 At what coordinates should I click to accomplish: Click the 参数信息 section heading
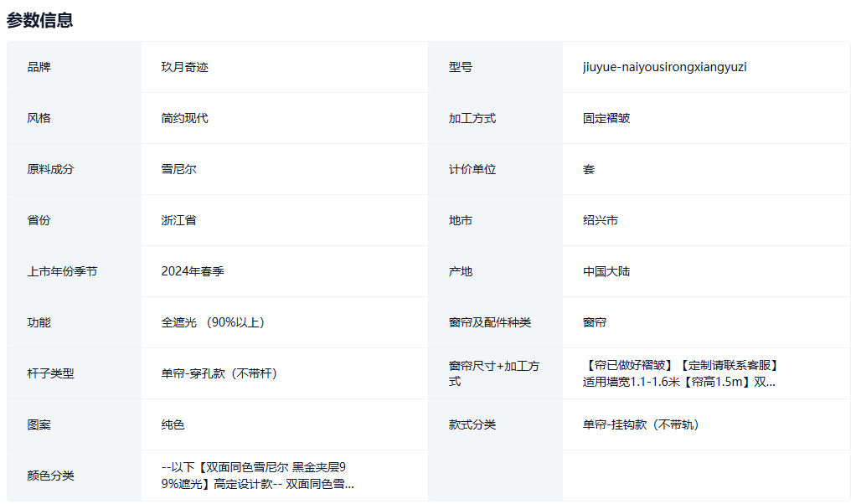[x=40, y=20]
